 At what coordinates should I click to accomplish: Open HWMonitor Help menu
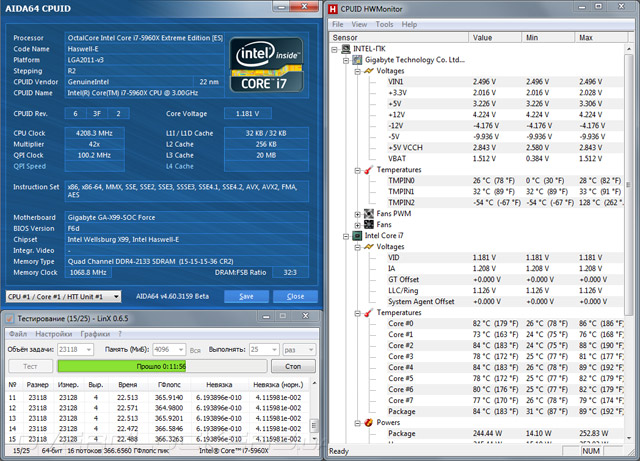pos(409,24)
